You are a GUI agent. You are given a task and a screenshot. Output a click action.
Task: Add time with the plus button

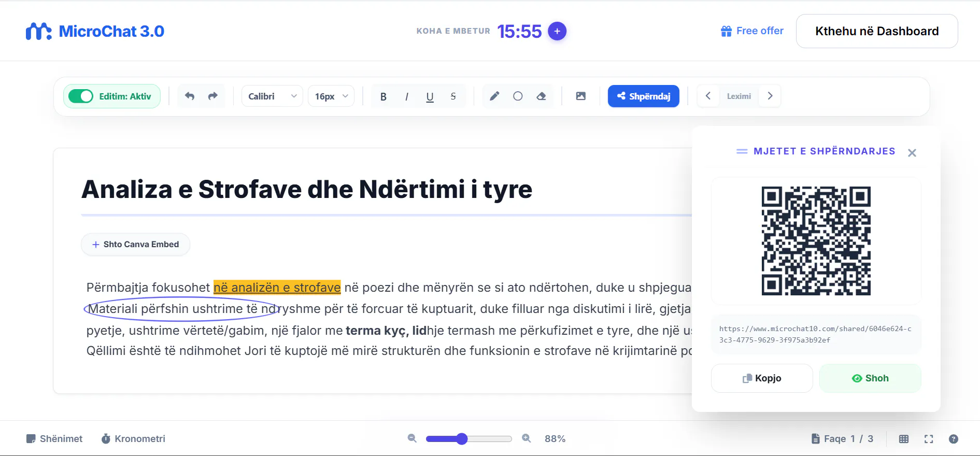point(557,31)
